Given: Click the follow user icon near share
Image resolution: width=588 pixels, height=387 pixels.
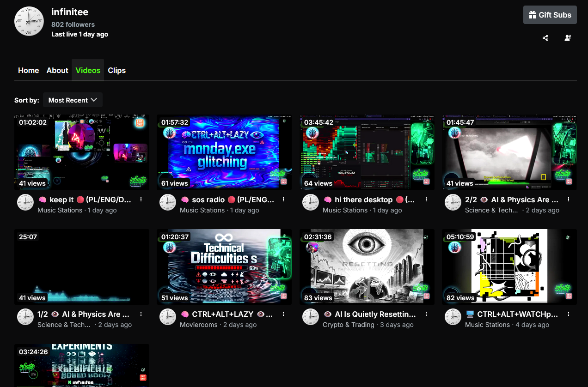Looking at the screenshot, I should 568,38.
